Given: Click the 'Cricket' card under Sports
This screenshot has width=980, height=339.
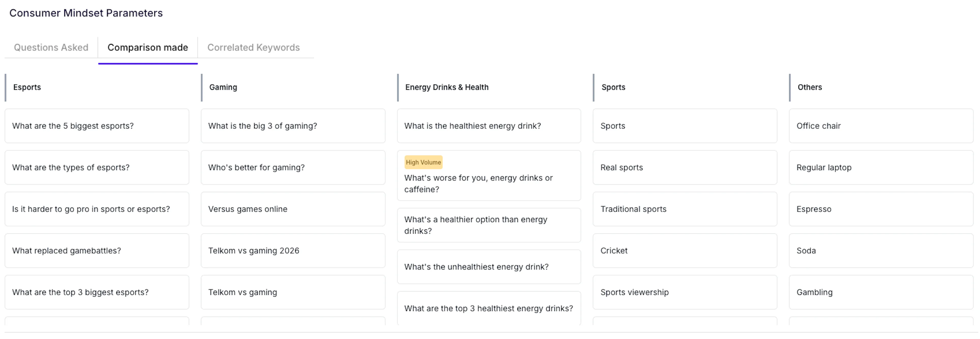Looking at the screenshot, I should click(685, 251).
